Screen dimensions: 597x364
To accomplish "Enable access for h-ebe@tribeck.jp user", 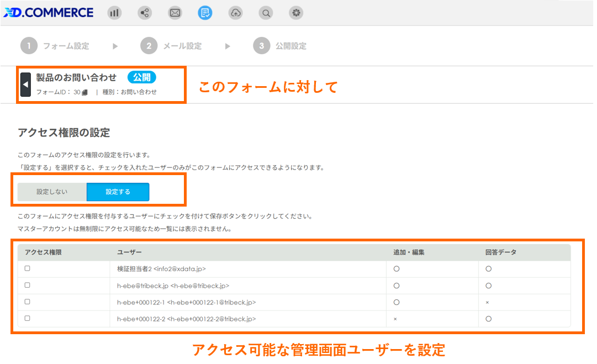I will (27, 286).
